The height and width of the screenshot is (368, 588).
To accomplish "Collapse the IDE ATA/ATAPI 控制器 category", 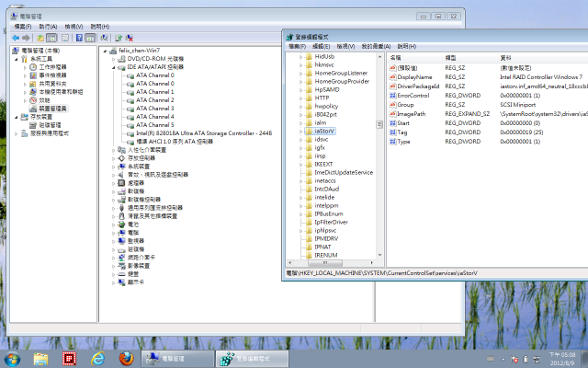I will click(113, 67).
